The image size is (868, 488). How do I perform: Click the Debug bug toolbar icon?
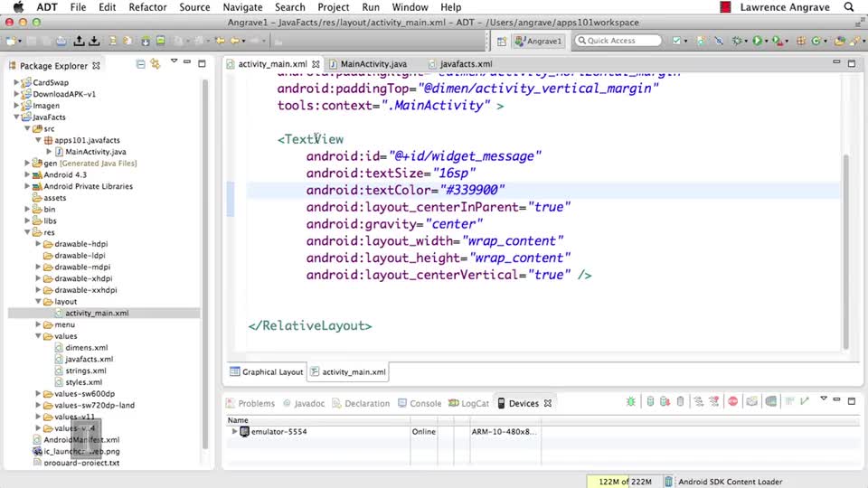(x=737, y=41)
